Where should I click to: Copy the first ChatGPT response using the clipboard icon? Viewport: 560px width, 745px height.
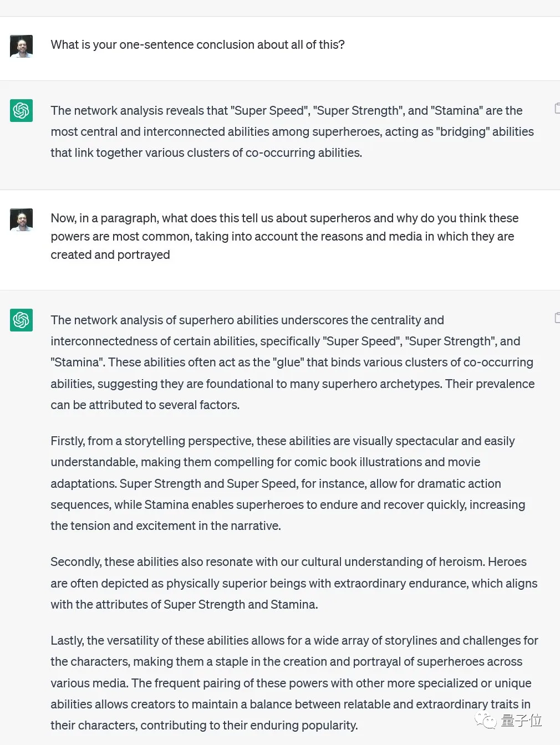tap(557, 108)
